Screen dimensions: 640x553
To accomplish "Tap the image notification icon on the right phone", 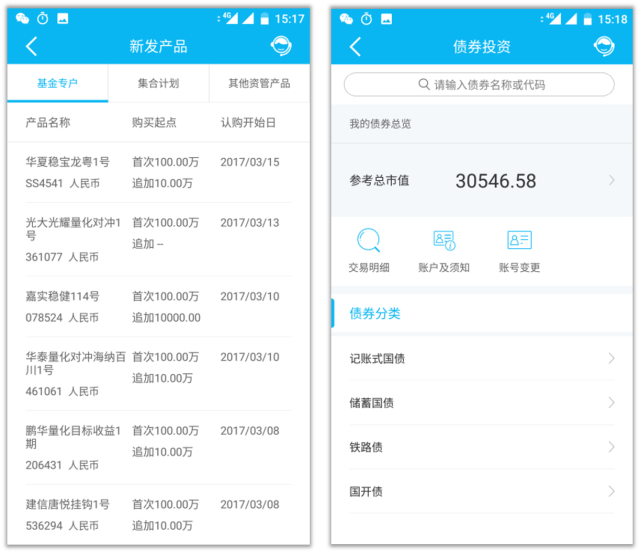I will coord(387,19).
